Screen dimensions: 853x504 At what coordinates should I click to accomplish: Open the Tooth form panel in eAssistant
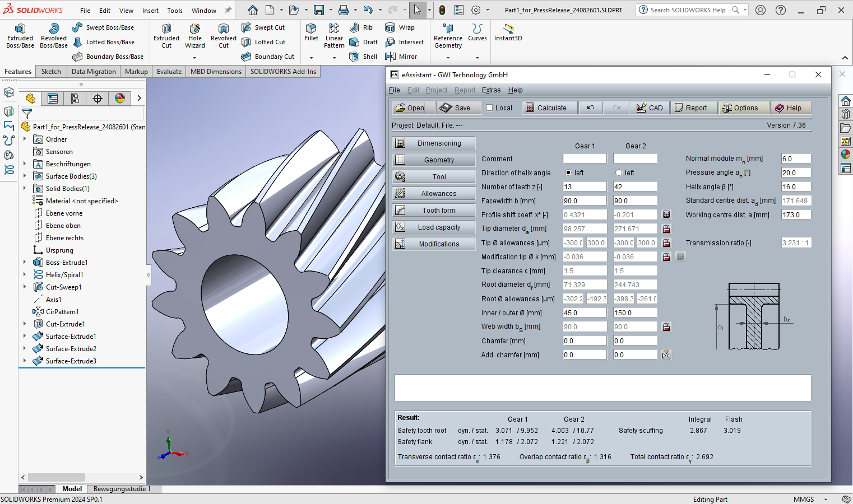(x=433, y=210)
